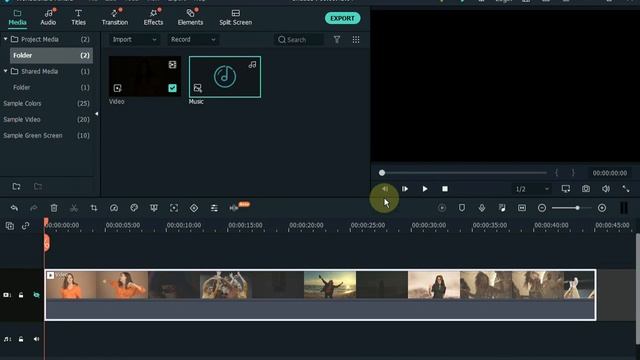Switch to the Elements tab
This screenshot has height=360, width=640.
[x=190, y=18]
